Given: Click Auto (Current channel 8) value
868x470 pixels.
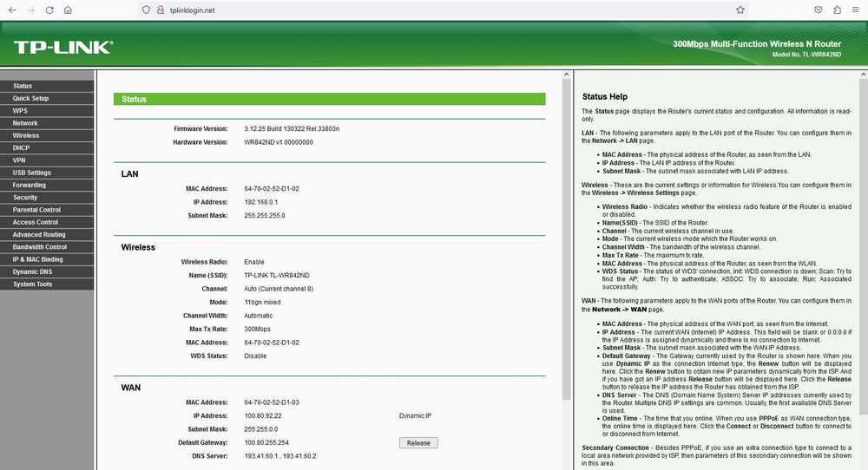Looking at the screenshot, I should point(279,289).
